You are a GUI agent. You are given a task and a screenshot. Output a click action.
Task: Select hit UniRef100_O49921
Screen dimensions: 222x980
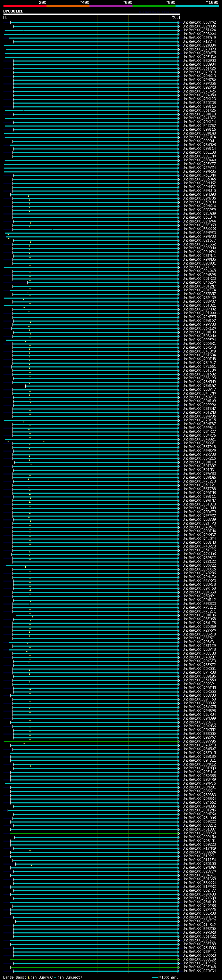[x=199, y=439]
